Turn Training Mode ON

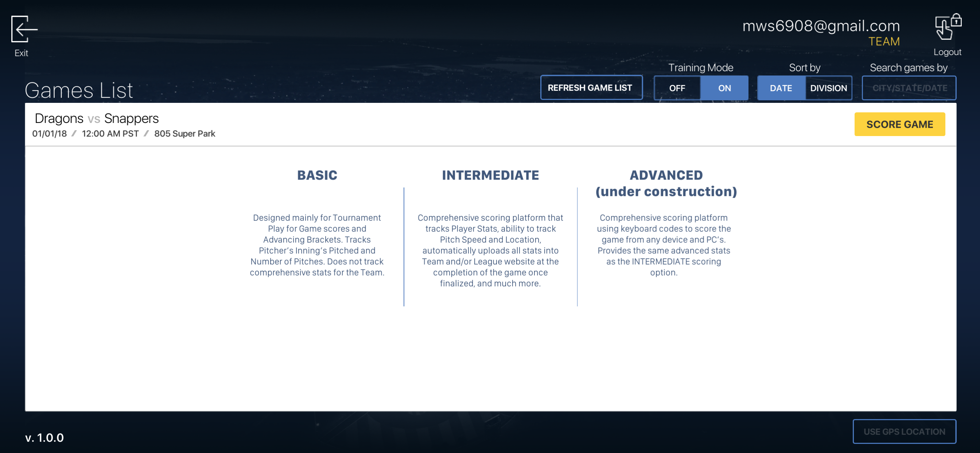tap(724, 88)
